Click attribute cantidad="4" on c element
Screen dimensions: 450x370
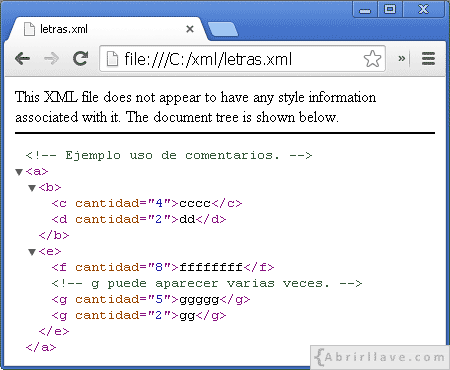(x=123, y=203)
